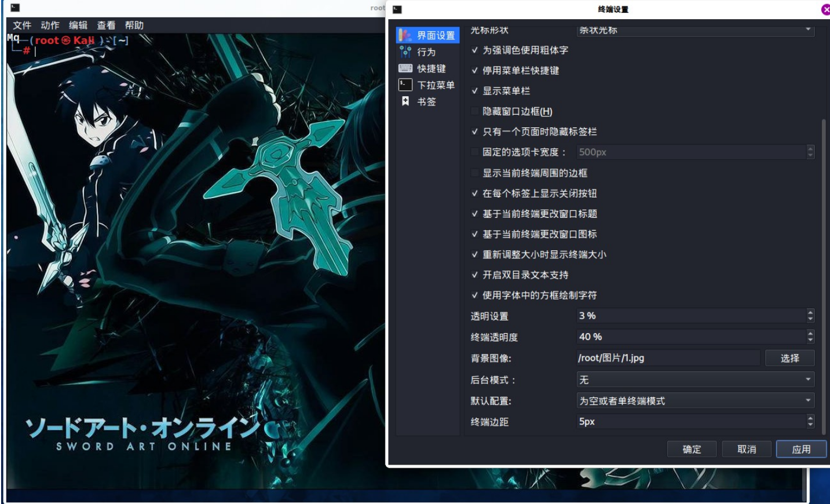Decrease the 终端透明度 value with down arrow

pos(810,340)
